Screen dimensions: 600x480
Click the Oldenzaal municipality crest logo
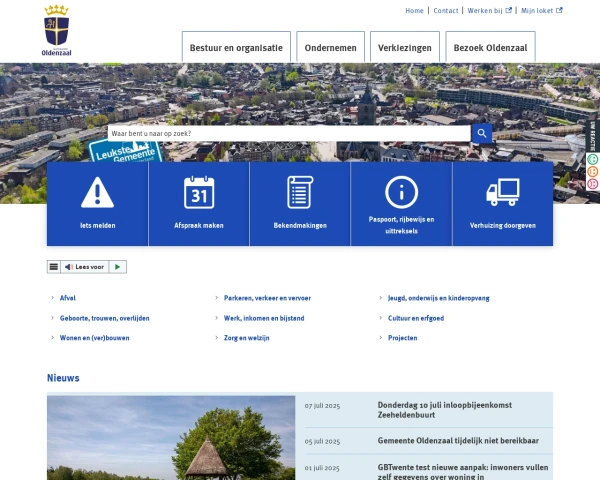57,30
